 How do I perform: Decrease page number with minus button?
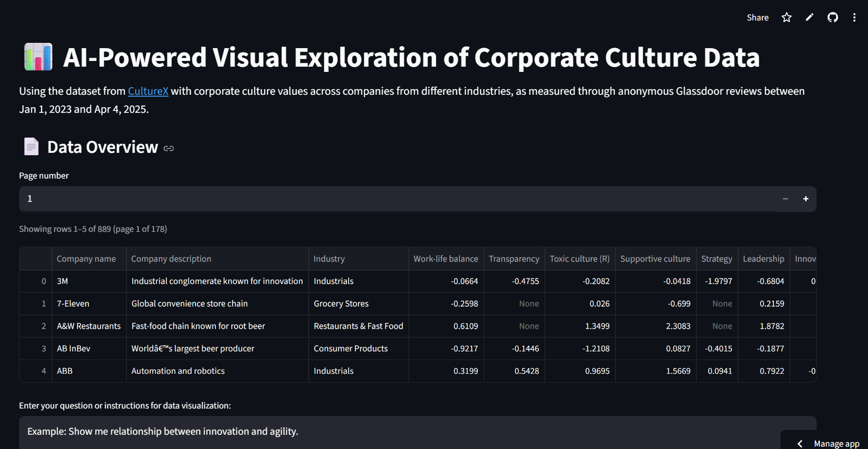pyautogui.click(x=785, y=199)
